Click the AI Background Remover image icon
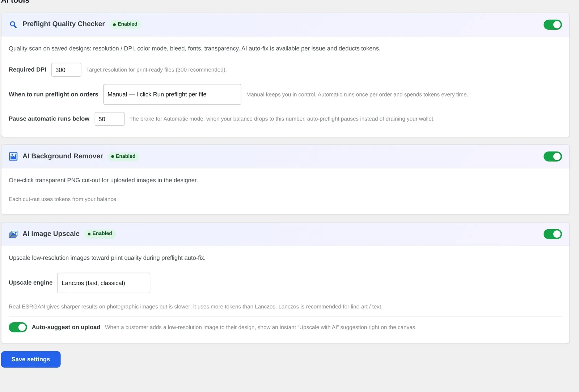579x392 pixels. coord(13,156)
